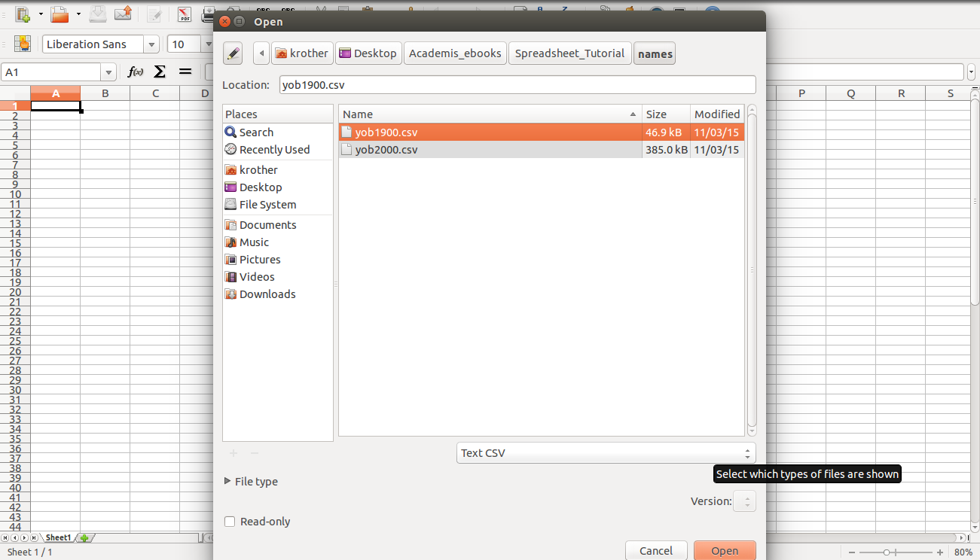Click the Sum sigma icon
Viewport: 980px width, 560px height.
click(x=160, y=72)
